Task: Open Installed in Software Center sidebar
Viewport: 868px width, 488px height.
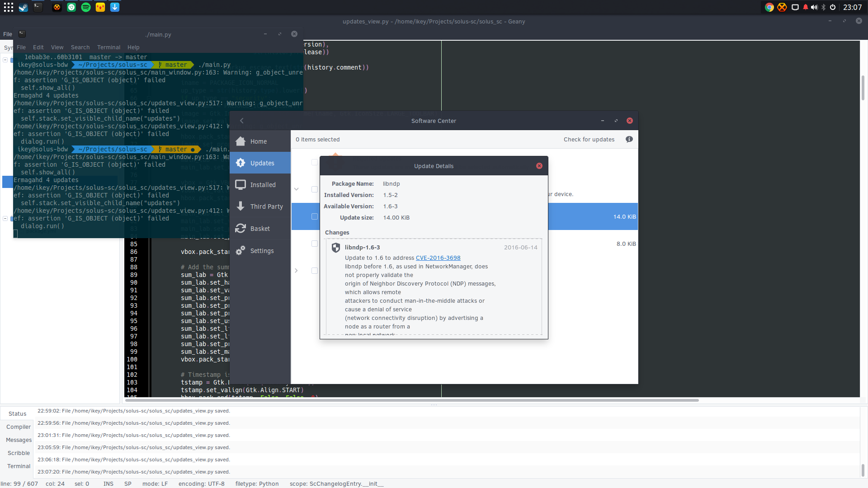Action: pyautogui.click(x=260, y=185)
